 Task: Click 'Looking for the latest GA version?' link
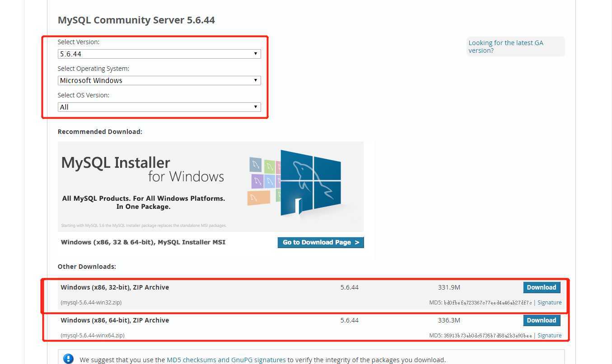506,46
